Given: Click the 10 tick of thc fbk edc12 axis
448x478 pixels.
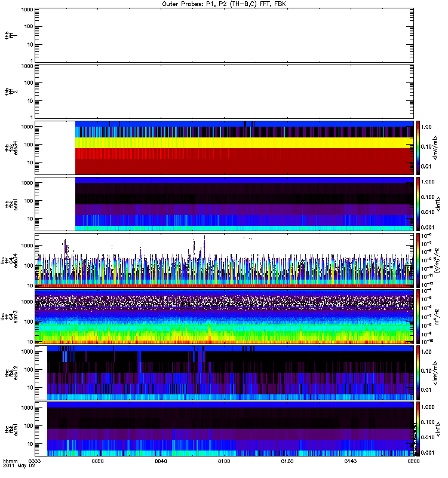Looking at the screenshot, I should click(x=30, y=388).
